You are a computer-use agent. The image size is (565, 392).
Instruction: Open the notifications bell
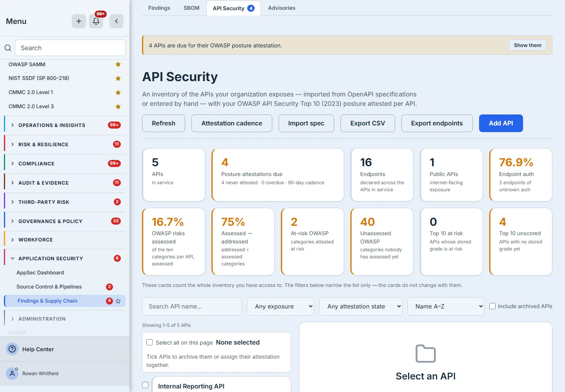[96, 21]
